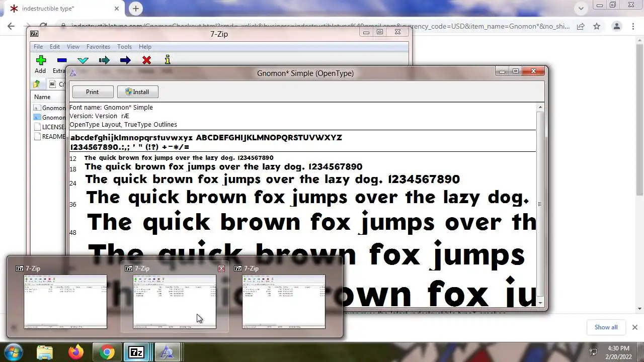The image size is (644, 362).
Task: Expand Chrome's tab search chevron
Action: pos(581,8)
